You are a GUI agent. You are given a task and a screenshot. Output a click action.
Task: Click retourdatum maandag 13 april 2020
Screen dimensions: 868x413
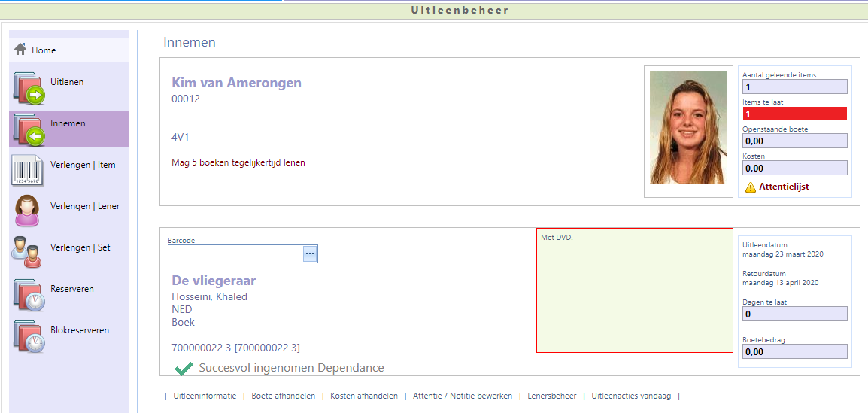(780, 282)
